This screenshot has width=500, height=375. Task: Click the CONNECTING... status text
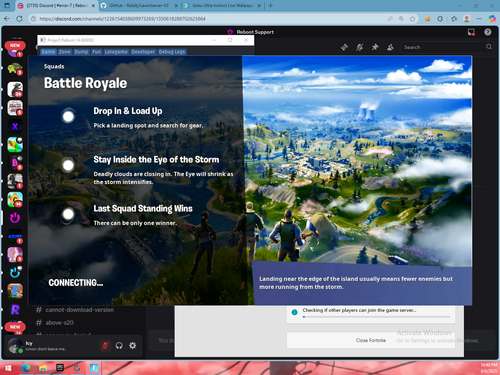pos(76,283)
